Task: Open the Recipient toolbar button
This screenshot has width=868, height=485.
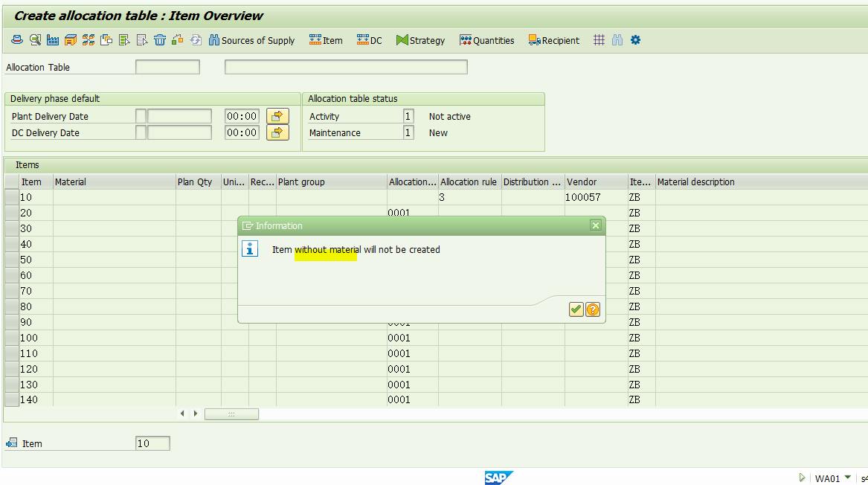Action: (554, 40)
